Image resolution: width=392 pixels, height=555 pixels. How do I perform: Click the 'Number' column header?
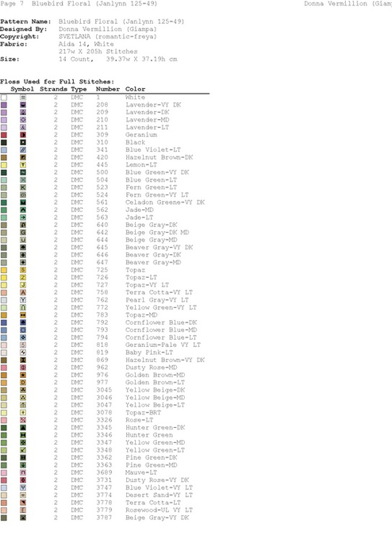point(108,89)
